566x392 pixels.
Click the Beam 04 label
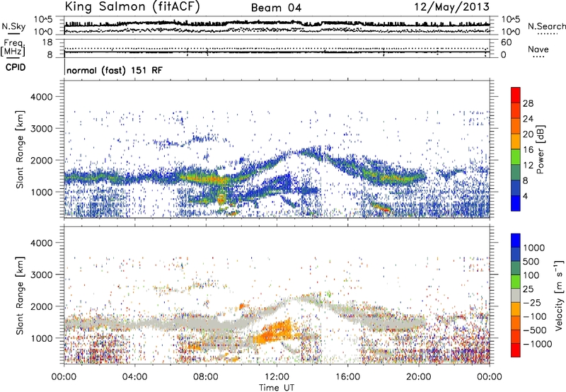pyautogui.click(x=276, y=8)
